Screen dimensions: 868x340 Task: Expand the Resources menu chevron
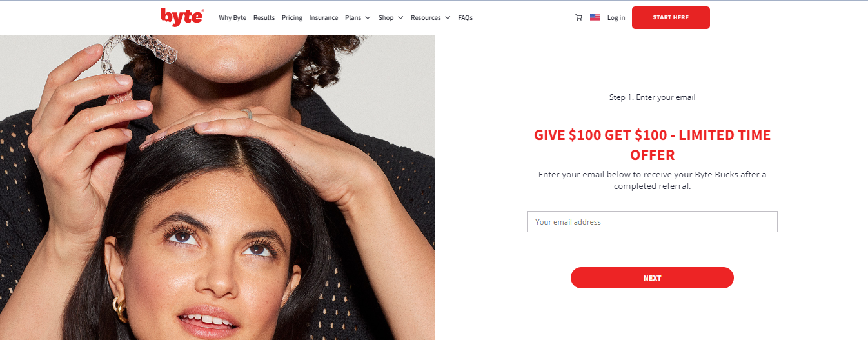point(448,17)
